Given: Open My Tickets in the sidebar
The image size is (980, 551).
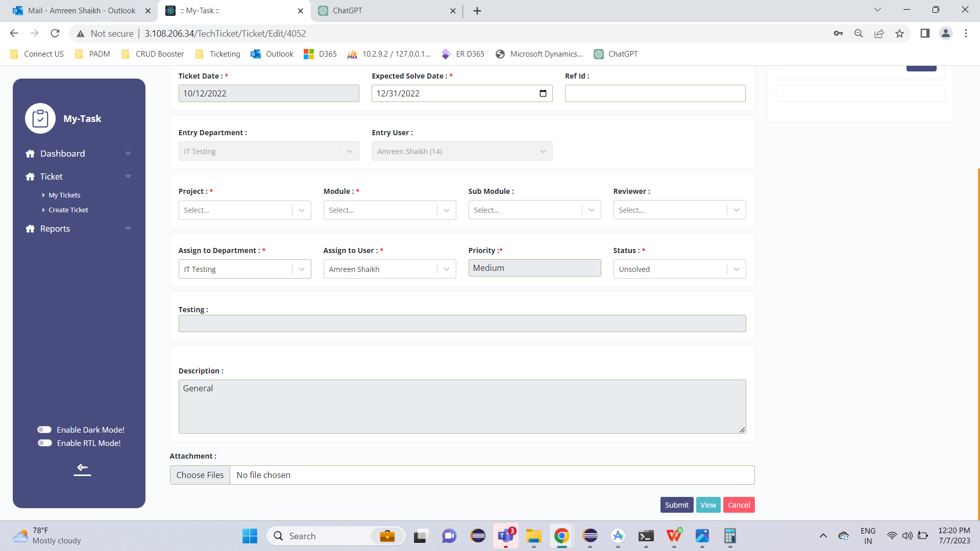Looking at the screenshot, I should [x=64, y=195].
